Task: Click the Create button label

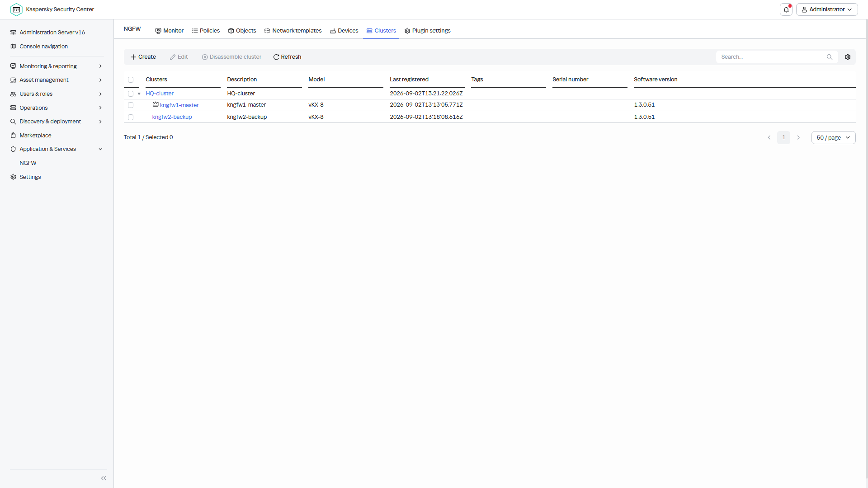Action: pos(147,57)
